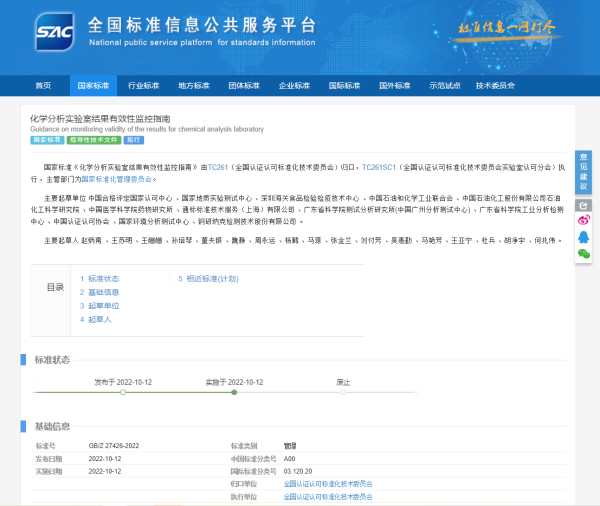Click the 现行 status badge

134,140
